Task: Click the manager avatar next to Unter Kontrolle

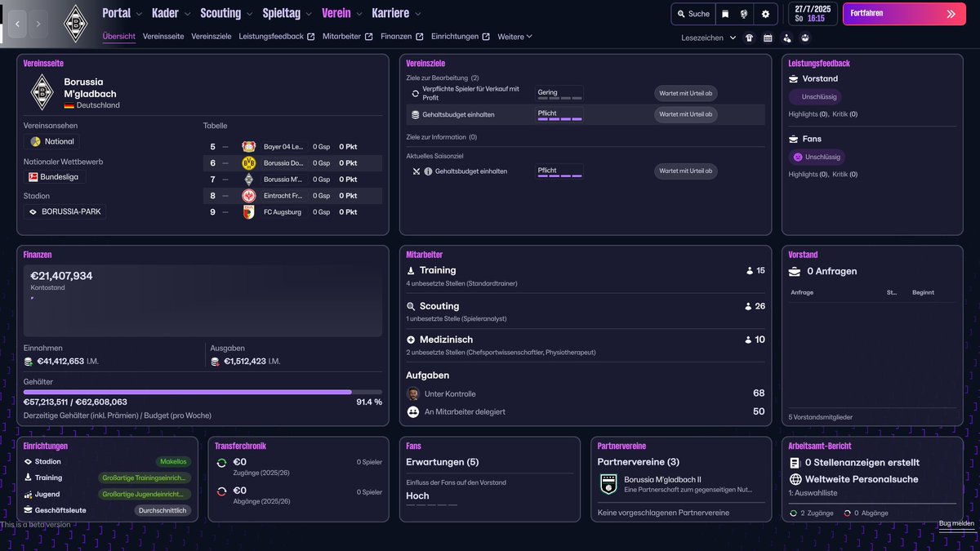Action: (x=413, y=394)
